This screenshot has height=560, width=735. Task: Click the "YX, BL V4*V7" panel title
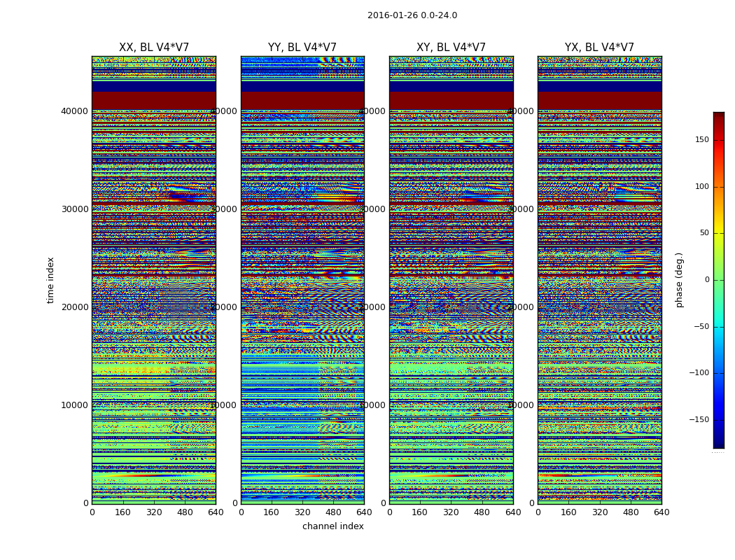[599, 48]
